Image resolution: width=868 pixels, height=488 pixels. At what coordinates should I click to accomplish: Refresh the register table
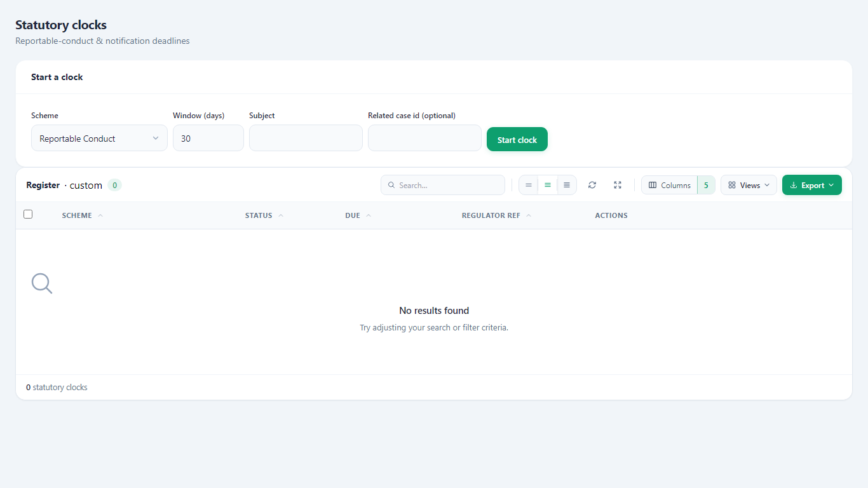click(x=592, y=185)
